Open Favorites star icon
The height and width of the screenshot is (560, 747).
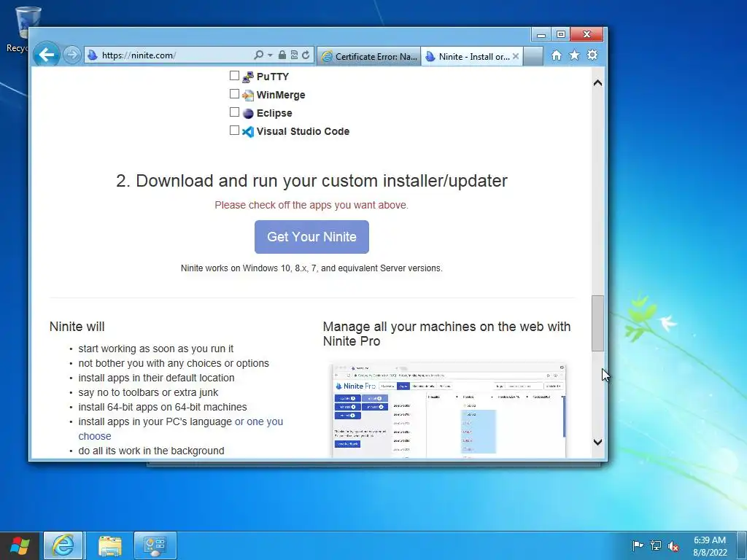click(575, 55)
